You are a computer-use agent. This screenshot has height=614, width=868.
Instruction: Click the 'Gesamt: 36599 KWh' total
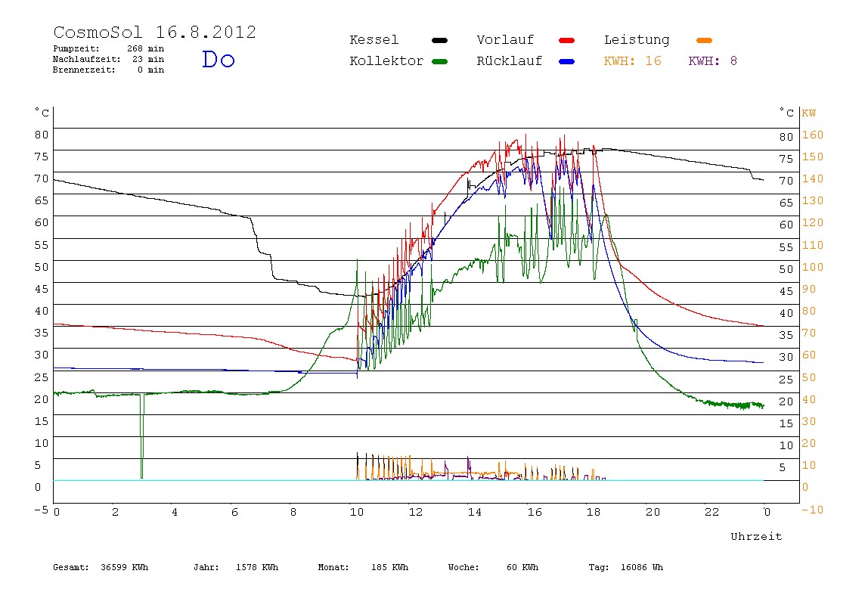pyautogui.click(x=101, y=567)
